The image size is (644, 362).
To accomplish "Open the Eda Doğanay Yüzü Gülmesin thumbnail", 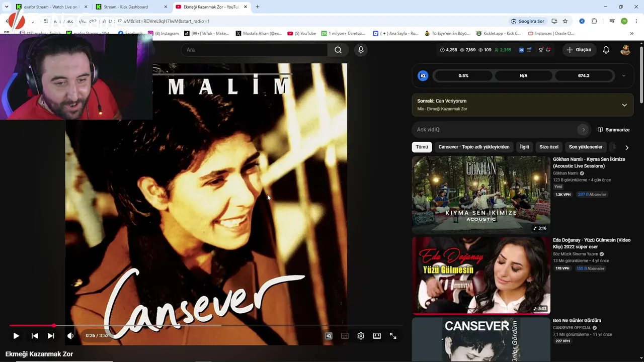I will tap(481, 276).
